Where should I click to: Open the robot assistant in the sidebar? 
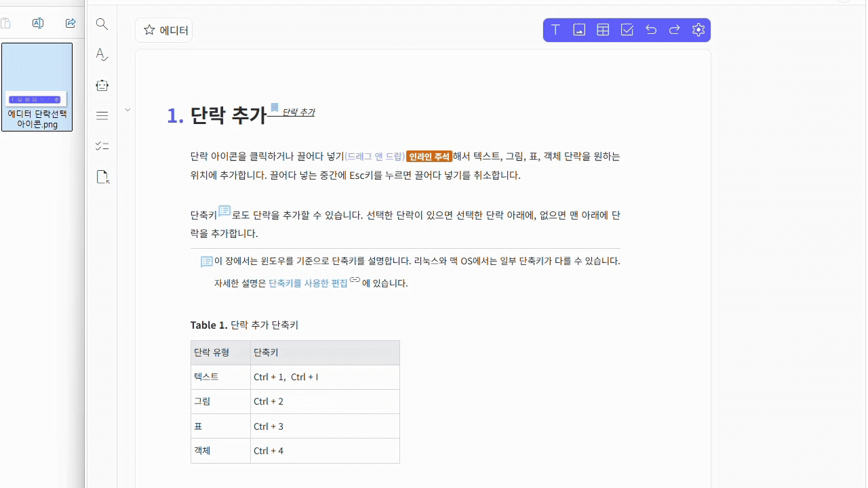(102, 85)
